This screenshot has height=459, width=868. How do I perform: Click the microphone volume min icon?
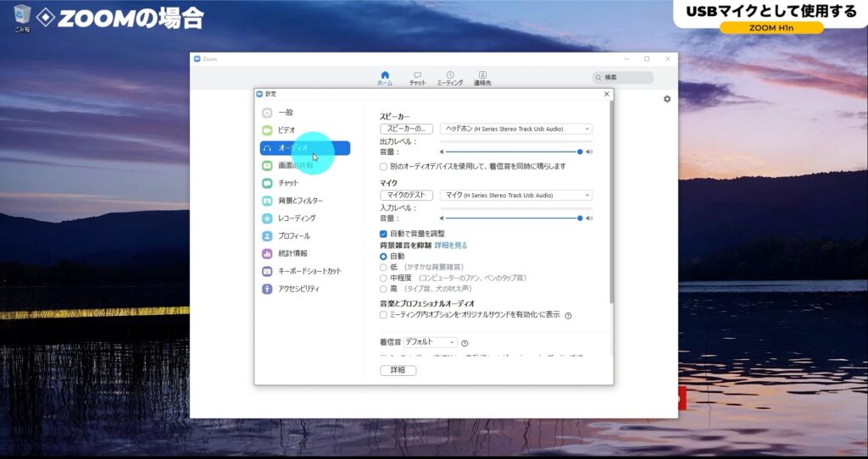pos(442,218)
